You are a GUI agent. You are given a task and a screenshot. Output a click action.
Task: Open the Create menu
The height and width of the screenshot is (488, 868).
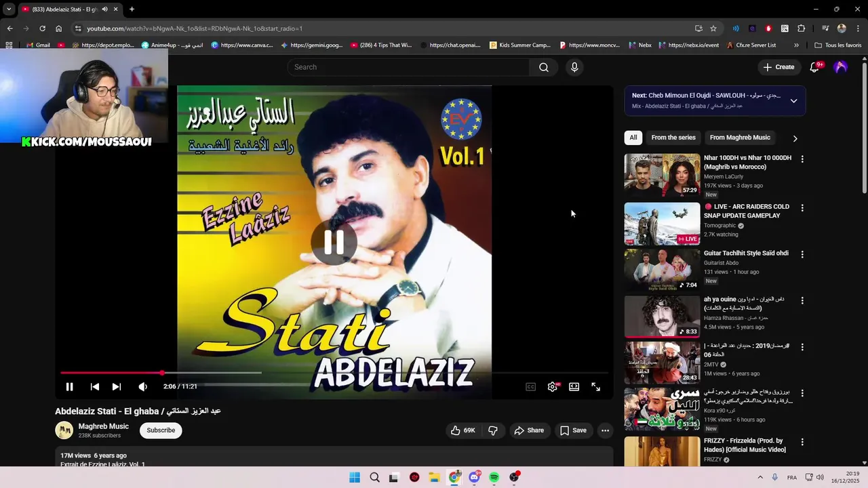point(778,67)
